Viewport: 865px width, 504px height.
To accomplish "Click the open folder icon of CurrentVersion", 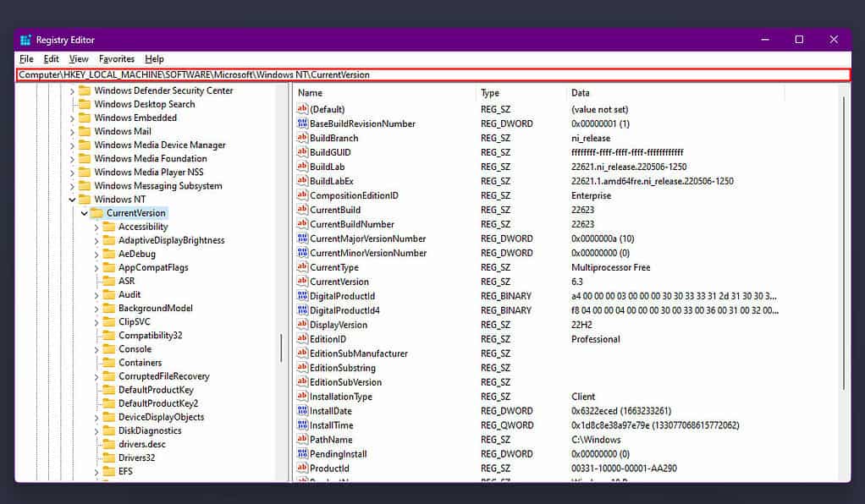I will (96, 213).
